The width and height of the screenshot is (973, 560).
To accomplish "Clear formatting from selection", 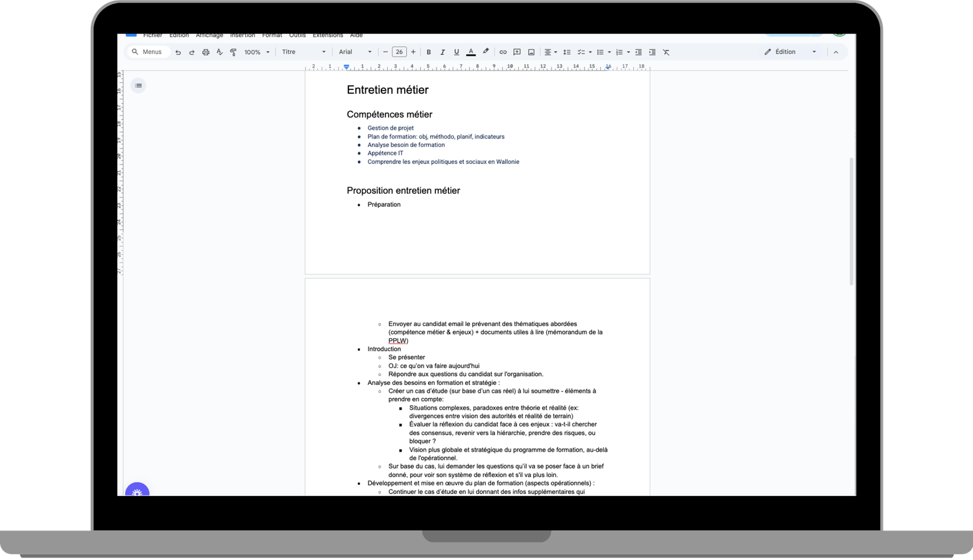I will 666,52.
